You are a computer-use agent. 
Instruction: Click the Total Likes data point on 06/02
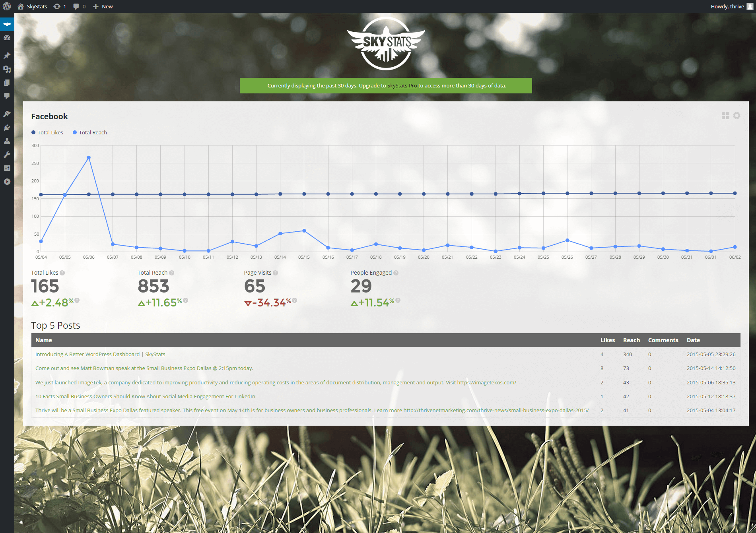point(735,194)
